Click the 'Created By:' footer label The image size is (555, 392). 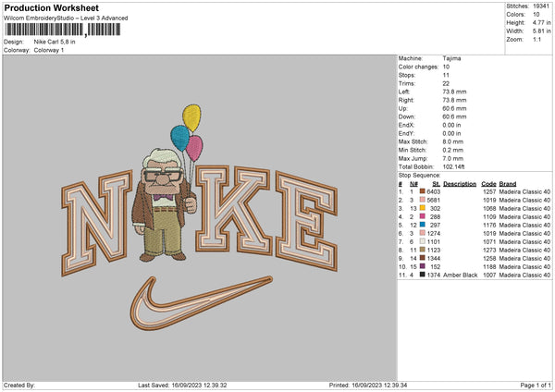tap(19, 385)
